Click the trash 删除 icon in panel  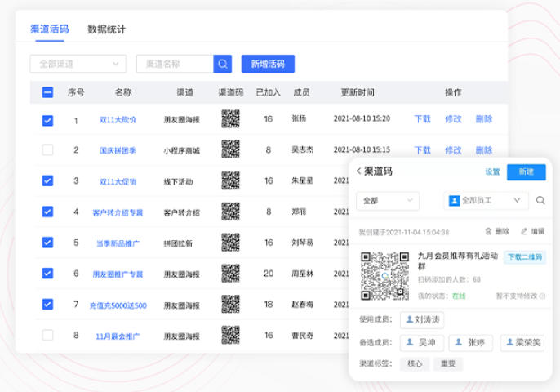488,232
